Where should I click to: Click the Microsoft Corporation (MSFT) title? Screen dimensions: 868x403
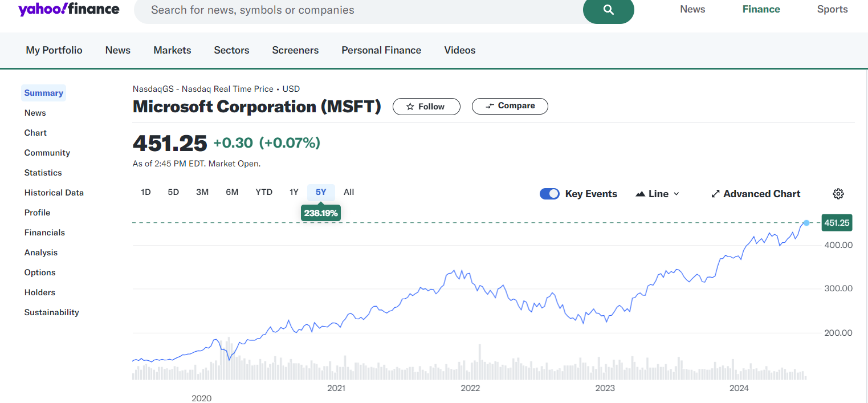[257, 107]
